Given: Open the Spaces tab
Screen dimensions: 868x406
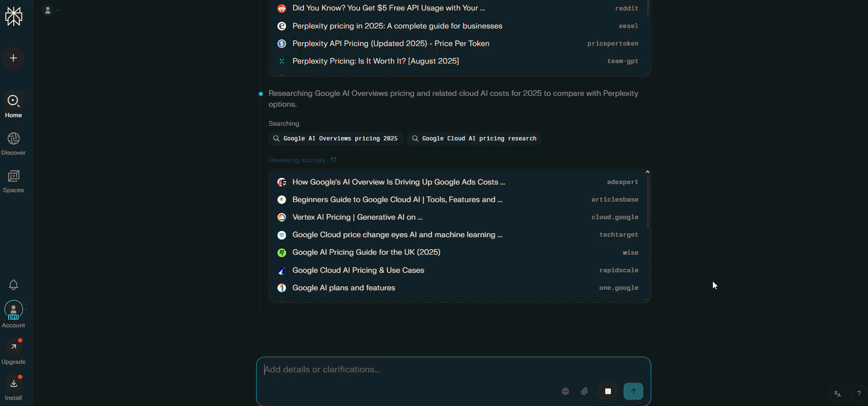Looking at the screenshot, I should click(x=14, y=182).
